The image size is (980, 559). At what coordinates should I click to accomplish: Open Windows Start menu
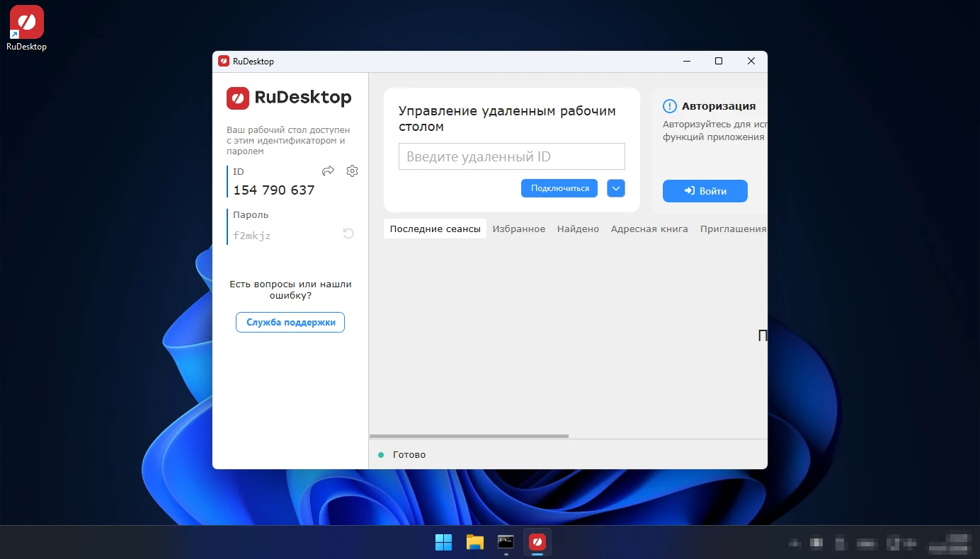[443, 543]
